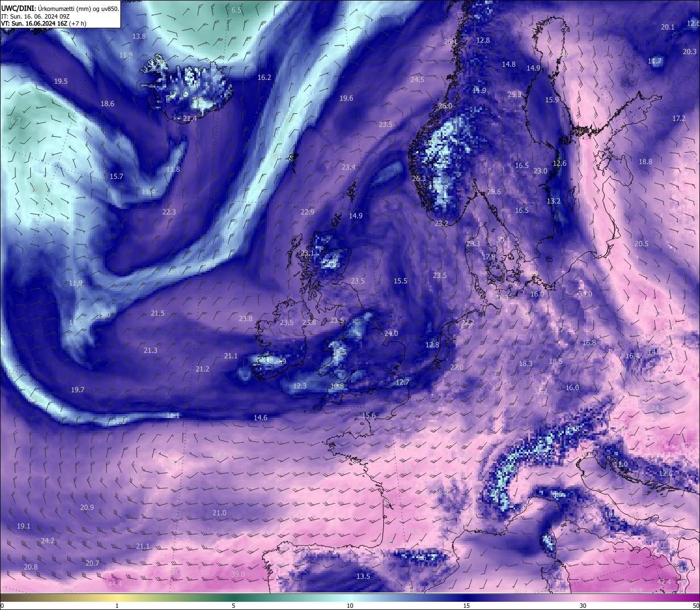Select the color scale tick label 30
Viewport: 700px width, 610px height.
tap(583, 606)
